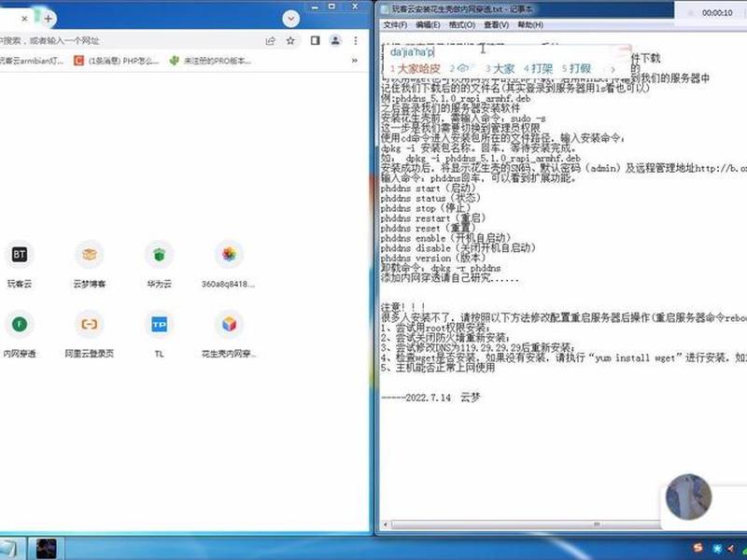Click the line "phddns start（启动）"

click(x=428, y=189)
